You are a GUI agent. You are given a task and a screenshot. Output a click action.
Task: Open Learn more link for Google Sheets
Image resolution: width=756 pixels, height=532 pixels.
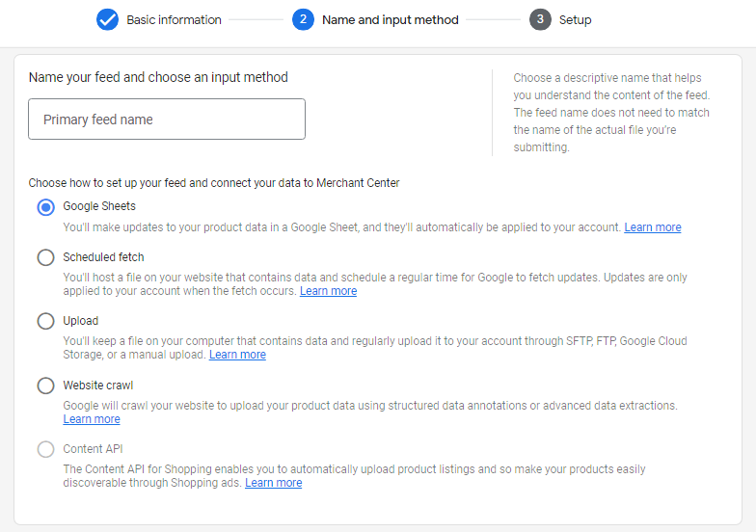pyautogui.click(x=652, y=227)
